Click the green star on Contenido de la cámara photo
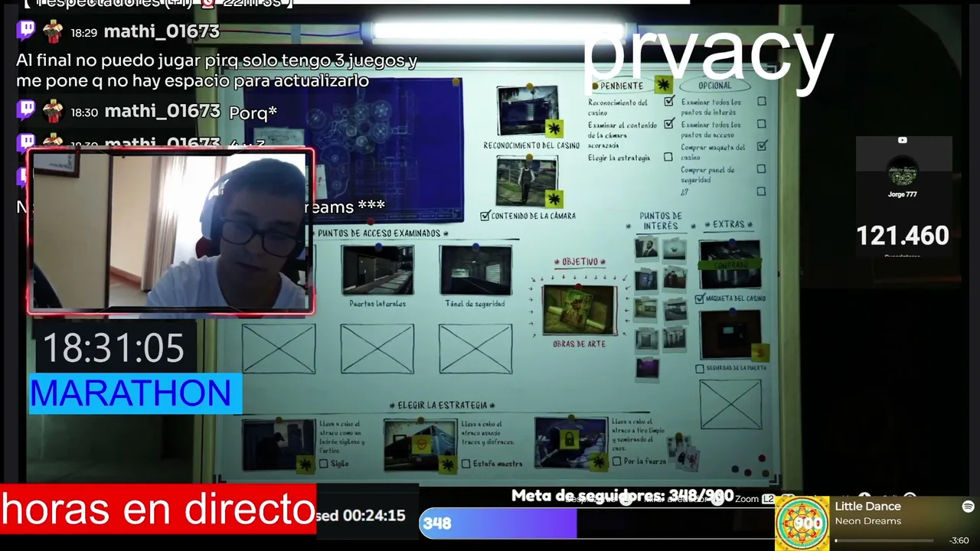Screen dimensions: 980x551 click(553, 199)
